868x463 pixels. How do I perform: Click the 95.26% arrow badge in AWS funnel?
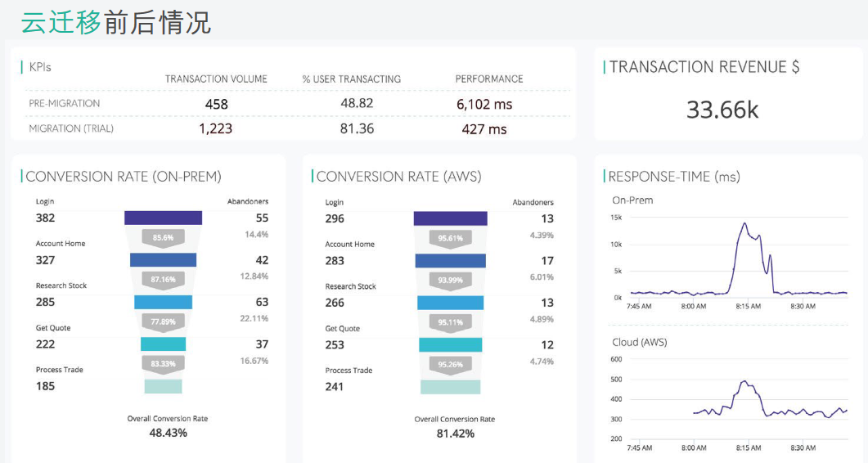click(450, 364)
